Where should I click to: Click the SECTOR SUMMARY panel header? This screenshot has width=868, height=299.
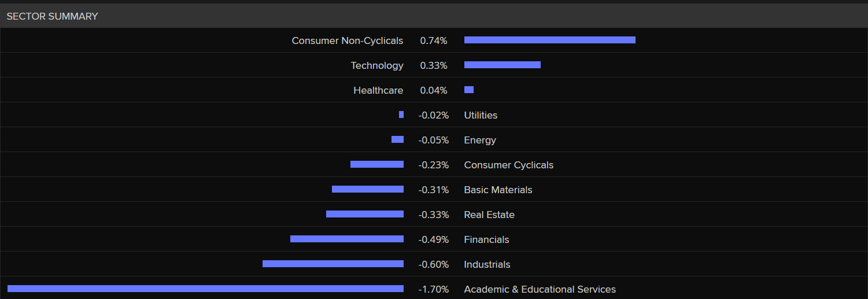click(52, 16)
